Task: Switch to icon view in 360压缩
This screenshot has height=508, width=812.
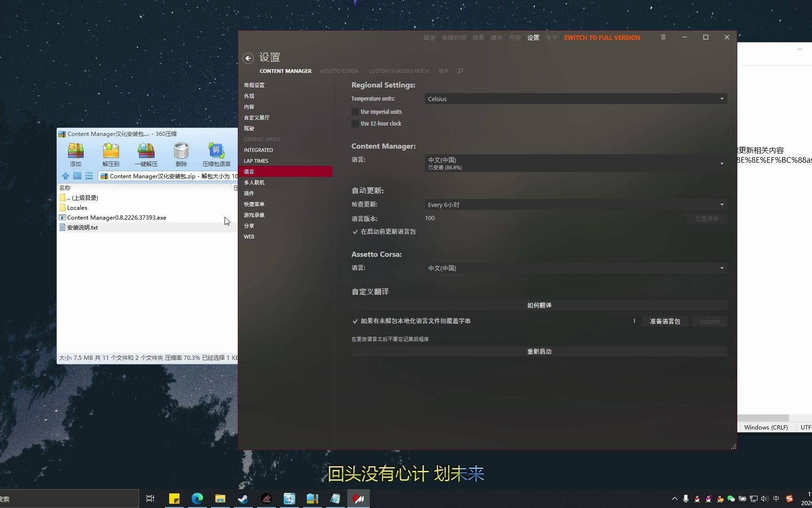Action: (77, 176)
